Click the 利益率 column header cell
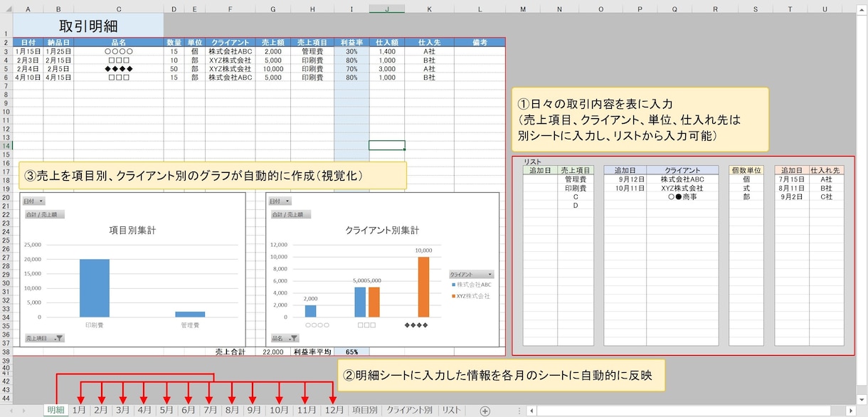This screenshot has width=868, height=417. [x=351, y=43]
